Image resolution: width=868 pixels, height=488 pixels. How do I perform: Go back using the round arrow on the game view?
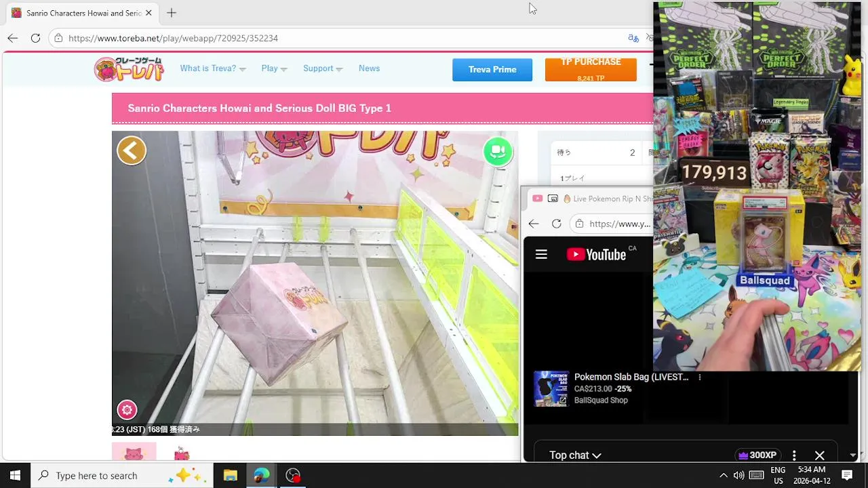coord(132,150)
